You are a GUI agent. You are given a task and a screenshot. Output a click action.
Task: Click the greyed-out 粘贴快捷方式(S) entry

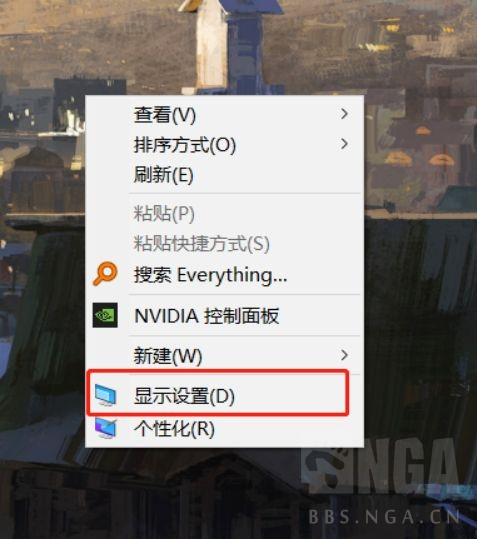click(224, 243)
